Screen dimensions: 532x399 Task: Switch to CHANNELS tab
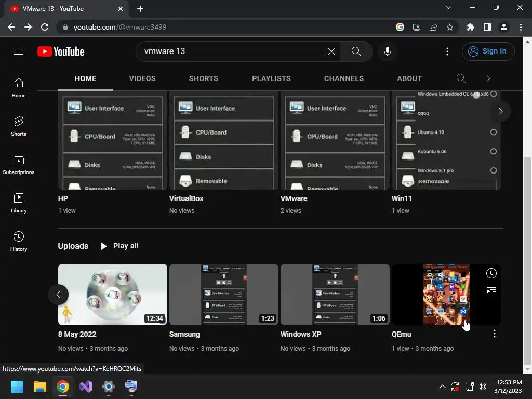(344, 78)
